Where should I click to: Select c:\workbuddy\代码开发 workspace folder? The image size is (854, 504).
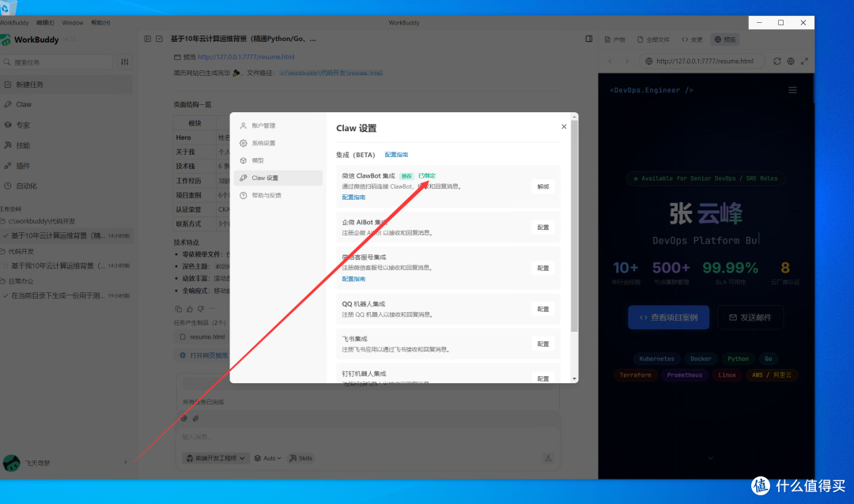pyautogui.click(x=41, y=221)
